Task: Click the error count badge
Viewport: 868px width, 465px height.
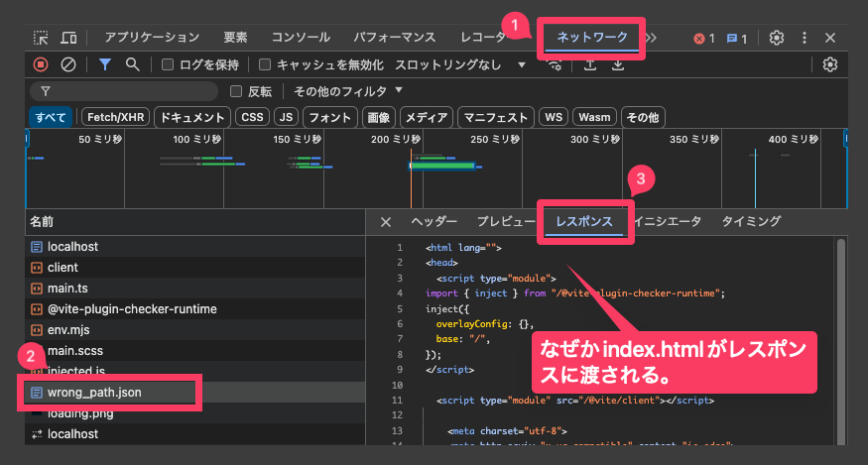Action: 704,39
